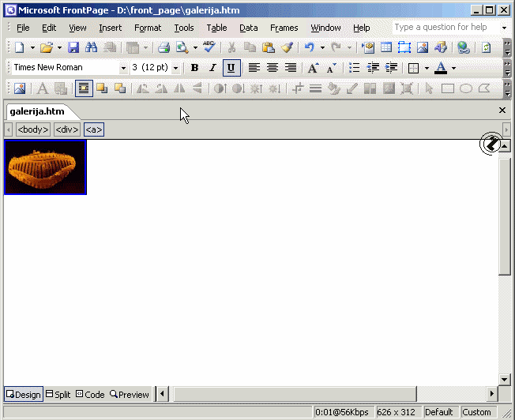Select the Rectangular Hotspot tool
Viewport: 515px width, 420px height.
[448, 88]
